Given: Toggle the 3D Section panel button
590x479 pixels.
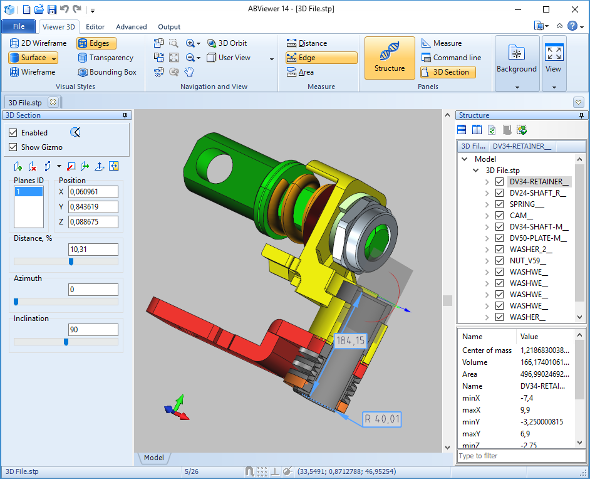Looking at the screenshot, I should click(448, 72).
